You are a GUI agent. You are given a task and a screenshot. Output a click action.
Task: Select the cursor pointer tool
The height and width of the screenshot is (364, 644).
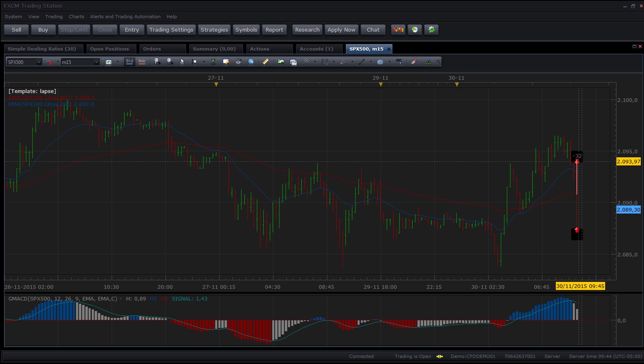pos(182,61)
